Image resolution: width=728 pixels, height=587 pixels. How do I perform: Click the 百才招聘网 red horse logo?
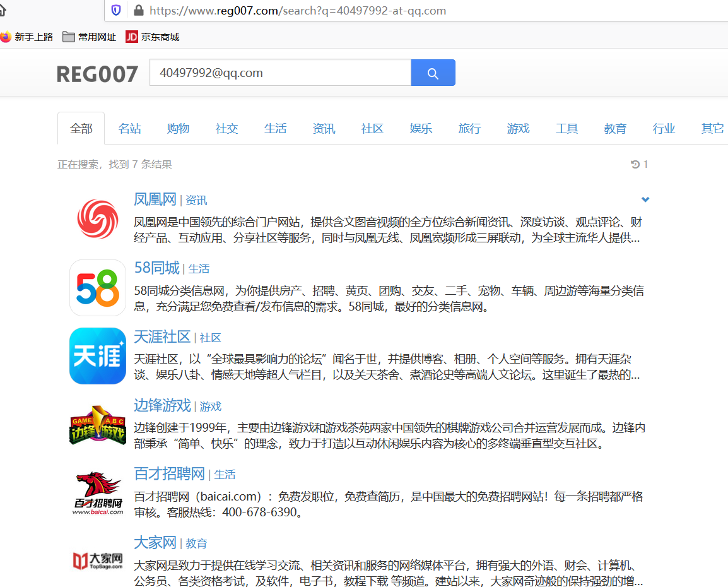point(98,493)
